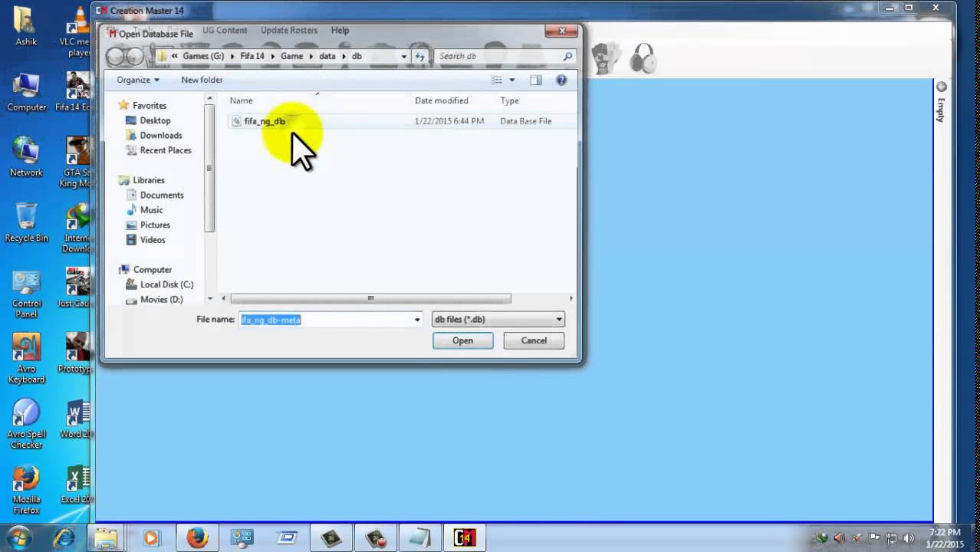The image size is (980, 552).
Task: Expand the File name history dropdown
Action: click(x=417, y=320)
